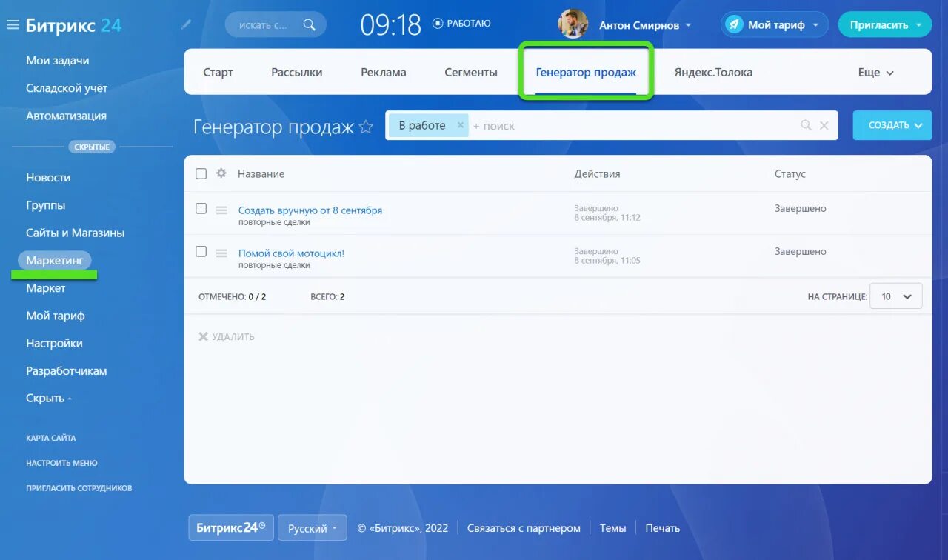Click the УДАЛИТЬ action
The image size is (948, 560).
227,336
